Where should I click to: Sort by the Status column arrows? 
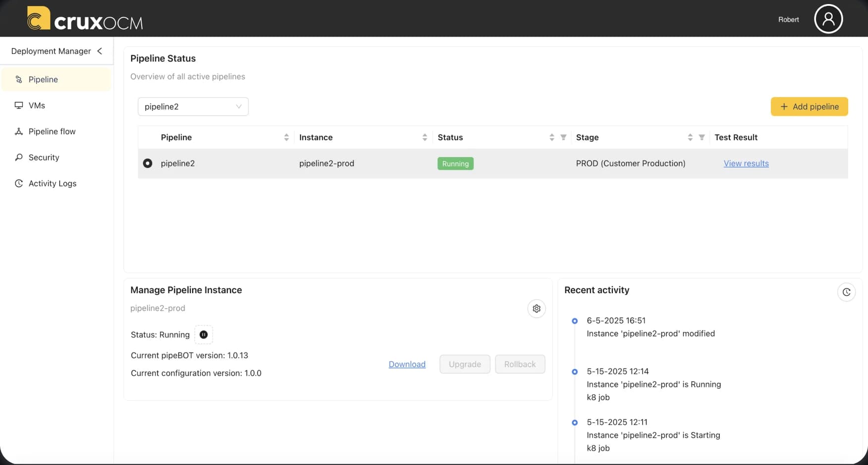pos(552,137)
